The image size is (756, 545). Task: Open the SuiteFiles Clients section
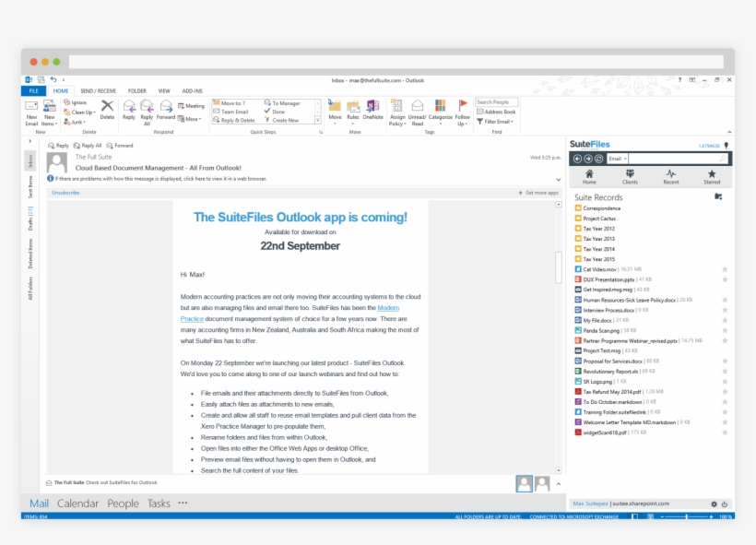630,176
